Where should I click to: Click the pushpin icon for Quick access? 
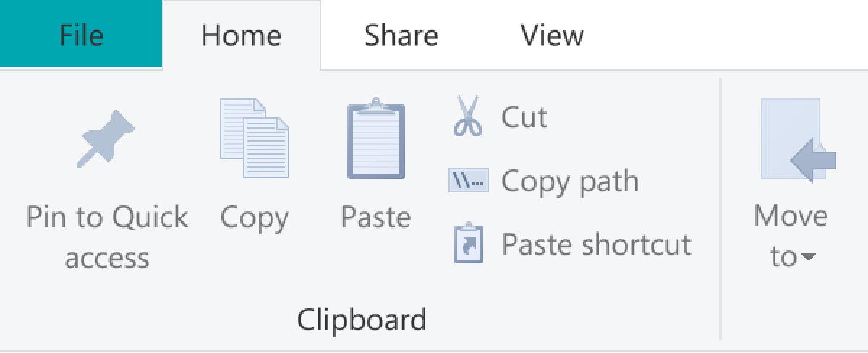(106, 138)
